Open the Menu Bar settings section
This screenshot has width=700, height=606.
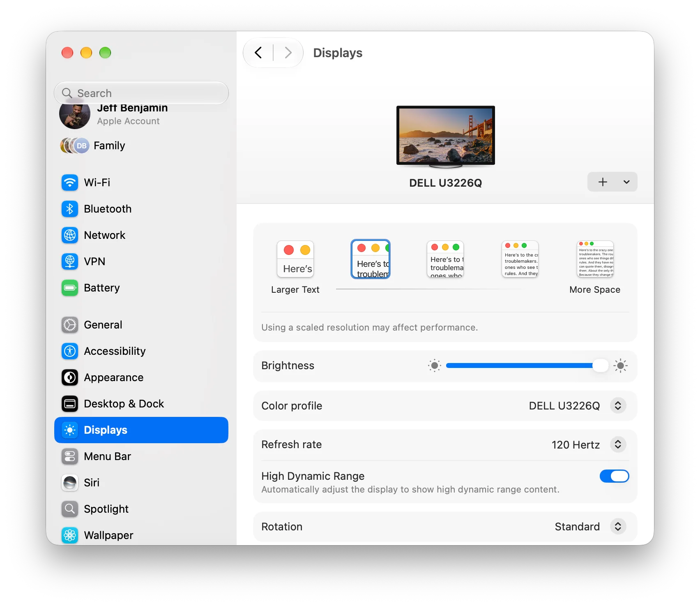pos(141,456)
